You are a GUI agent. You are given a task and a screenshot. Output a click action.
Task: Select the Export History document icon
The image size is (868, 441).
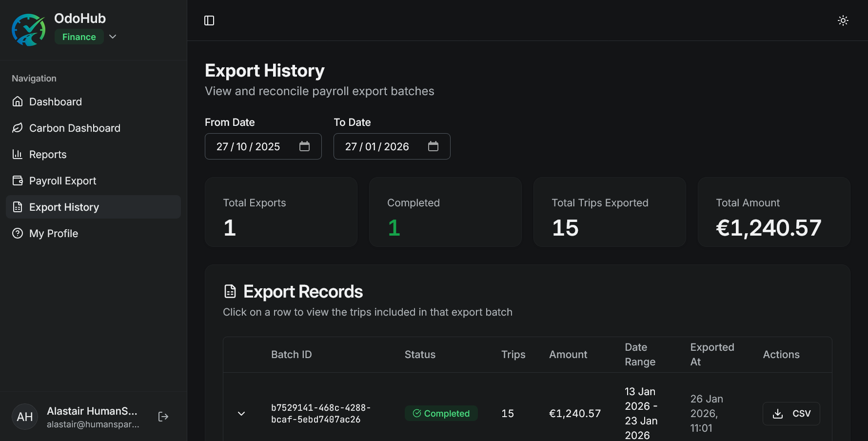(18, 207)
